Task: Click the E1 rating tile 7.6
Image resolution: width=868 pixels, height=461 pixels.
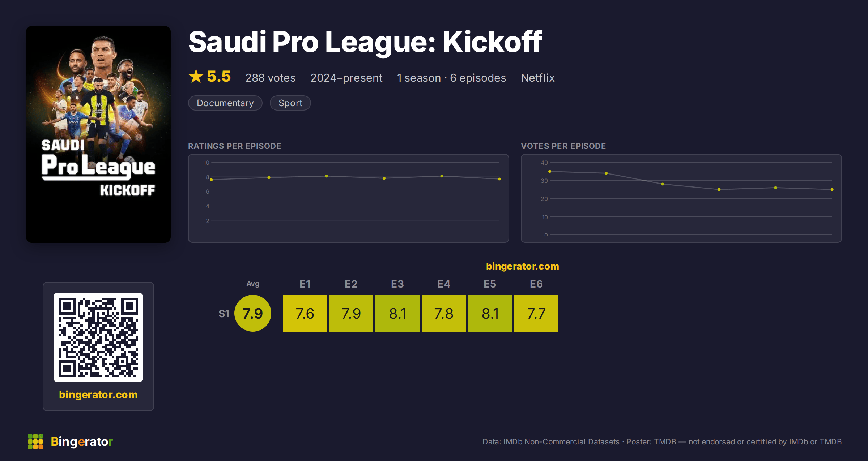Action: 305,313
